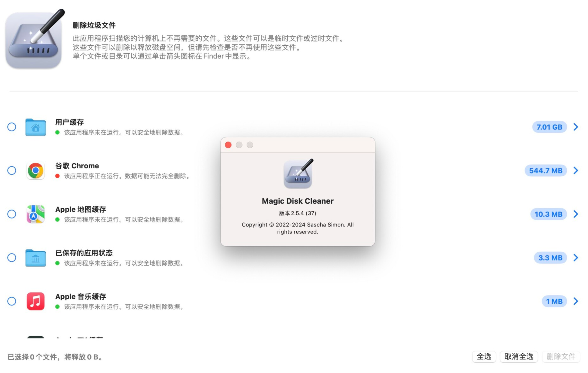Viewport: 588px width, 373px height.
Task: Click the 谷歌 Chrome title text
Action: (x=77, y=166)
